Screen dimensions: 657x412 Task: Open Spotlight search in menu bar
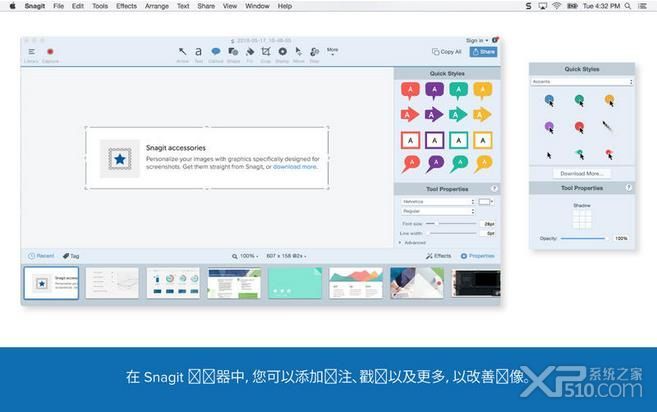(628, 6)
